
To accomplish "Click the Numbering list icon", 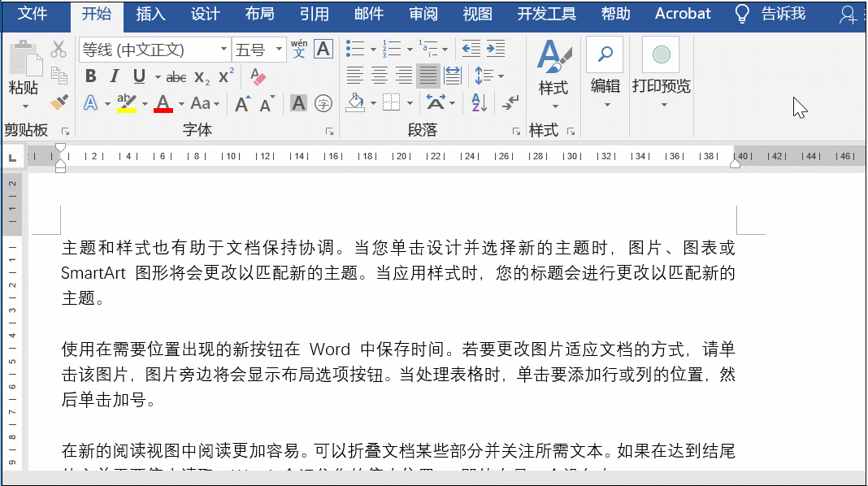I will pyautogui.click(x=392, y=49).
